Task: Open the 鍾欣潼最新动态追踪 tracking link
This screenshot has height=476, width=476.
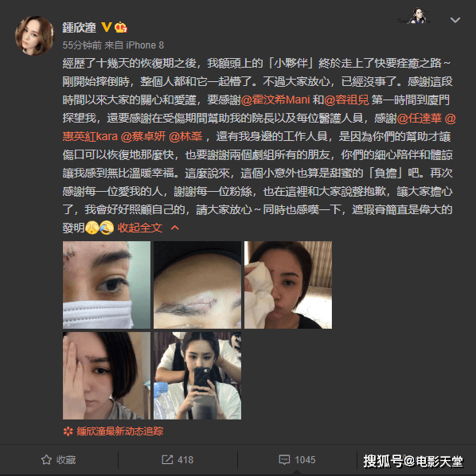Action: (x=120, y=431)
